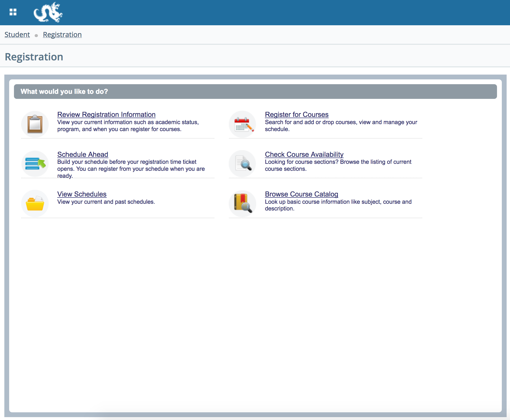The image size is (510, 420).
Task: Click the Register for Courses link
Action: click(296, 115)
